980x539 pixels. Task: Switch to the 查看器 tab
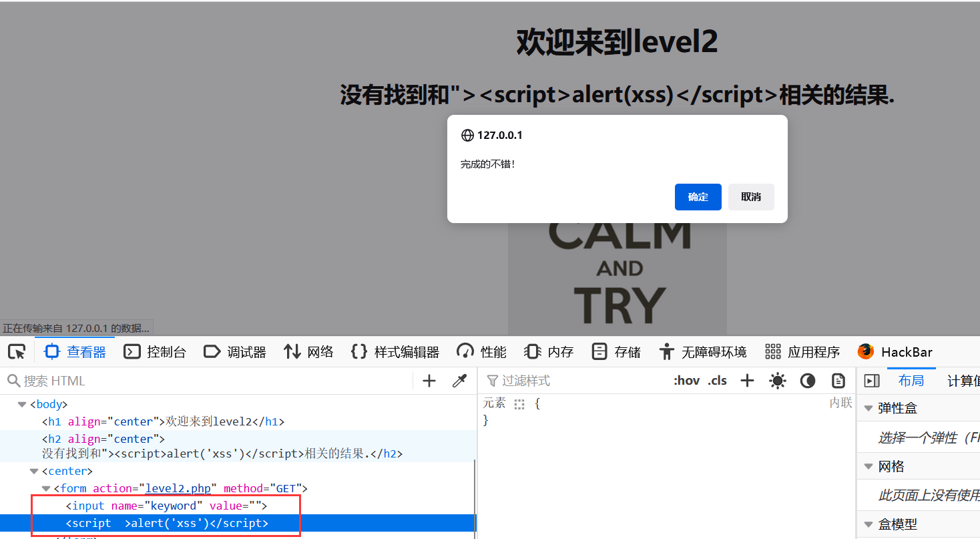(x=75, y=351)
